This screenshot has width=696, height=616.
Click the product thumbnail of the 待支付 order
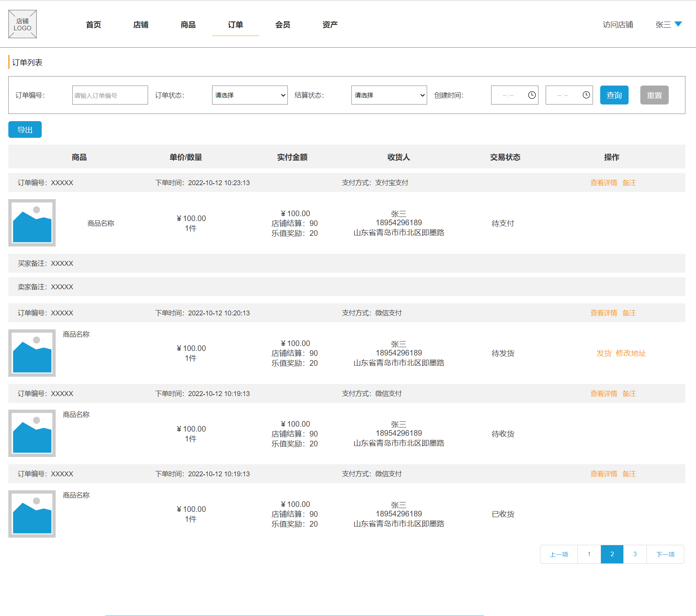tap(32, 223)
